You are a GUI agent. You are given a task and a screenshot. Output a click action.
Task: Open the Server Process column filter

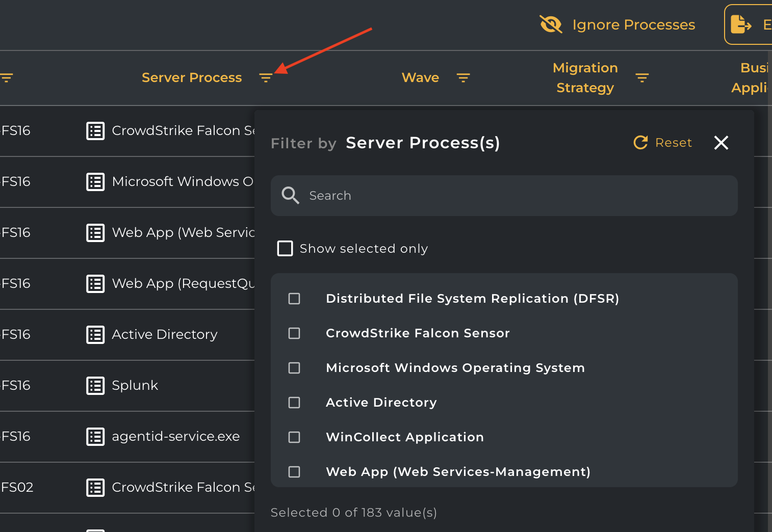266,78
